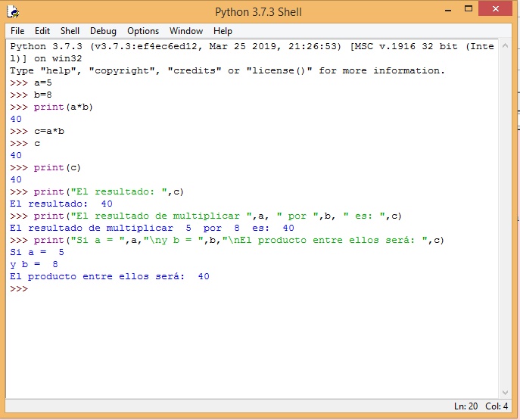Screen dimensions: 520x420
Task: Click the IDLE Python icon in title bar
Action: [x=13, y=12]
